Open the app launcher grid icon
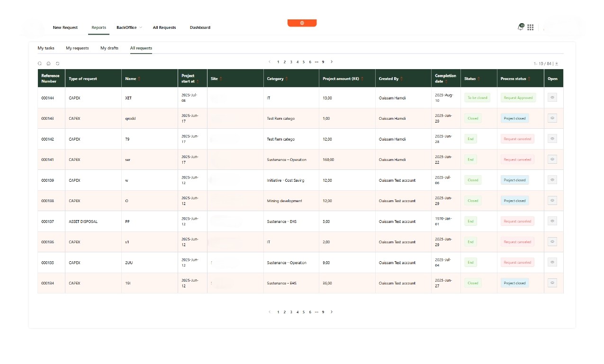The width and height of the screenshot is (604, 364). point(530,27)
